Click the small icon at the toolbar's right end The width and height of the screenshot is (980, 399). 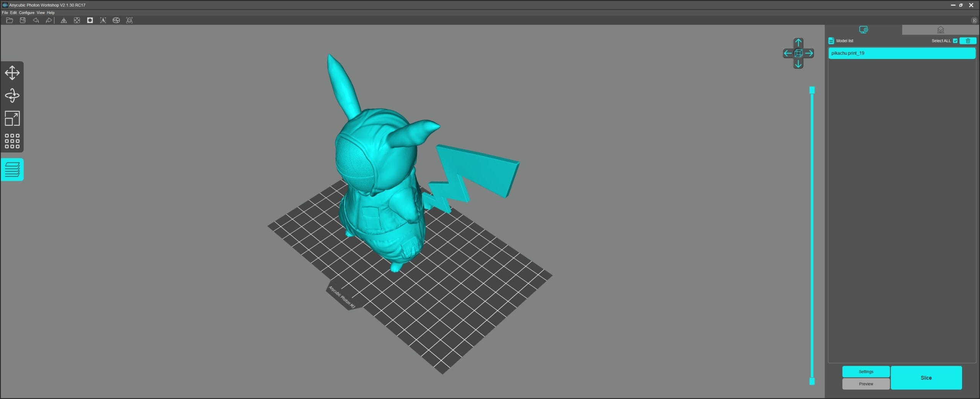coord(974,20)
